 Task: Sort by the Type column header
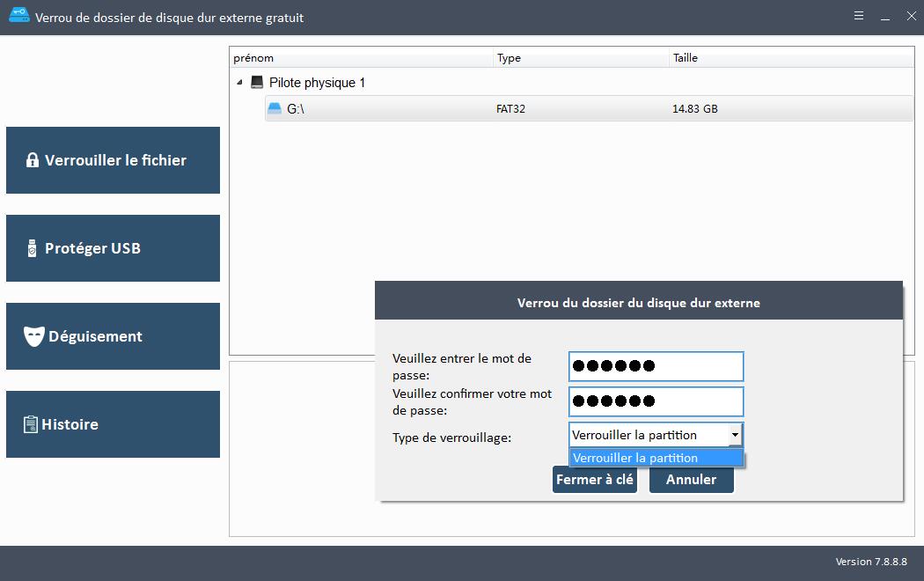pos(581,58)
